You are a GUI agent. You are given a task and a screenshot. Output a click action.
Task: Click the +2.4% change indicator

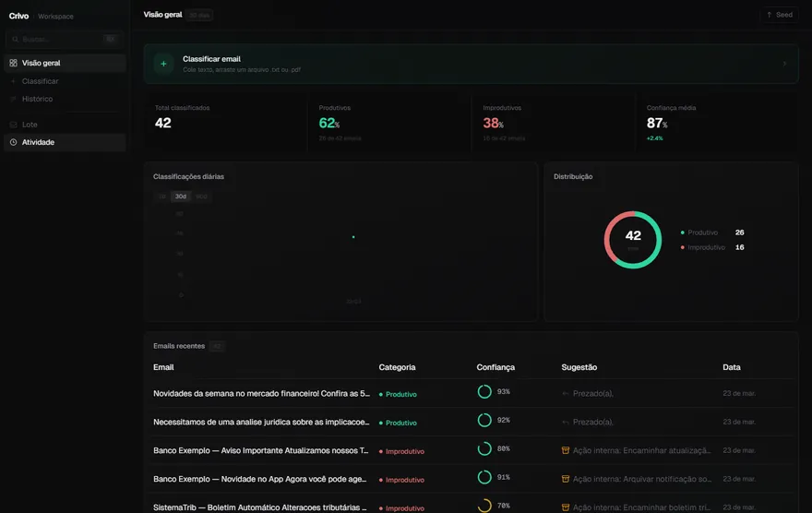(654, 138)
